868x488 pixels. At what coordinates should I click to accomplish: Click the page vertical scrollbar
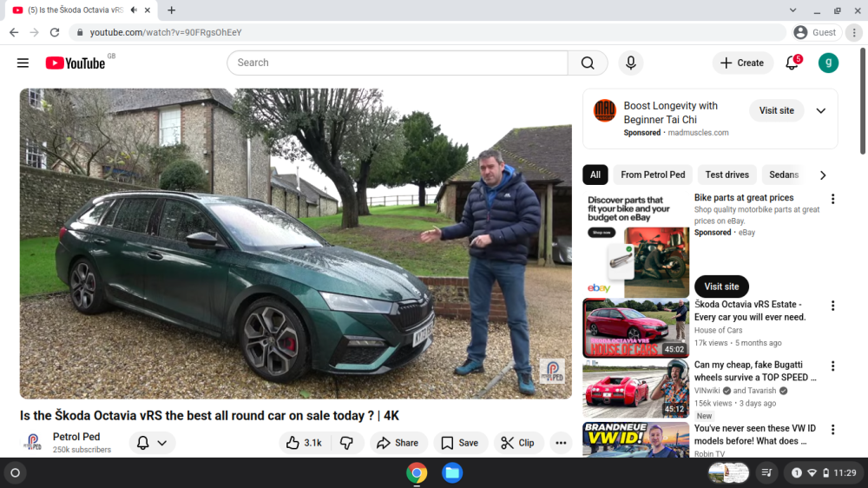point(863,102)
